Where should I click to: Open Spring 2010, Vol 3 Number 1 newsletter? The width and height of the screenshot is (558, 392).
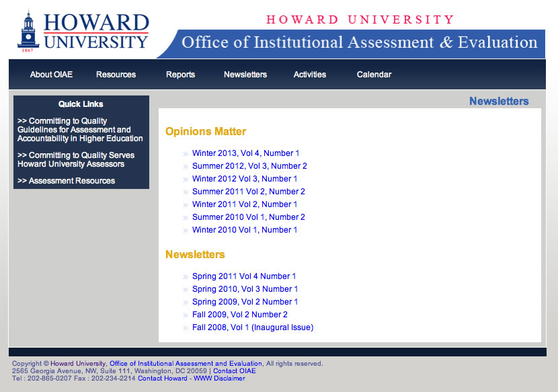pyautogui.click(x=245, y=289)
